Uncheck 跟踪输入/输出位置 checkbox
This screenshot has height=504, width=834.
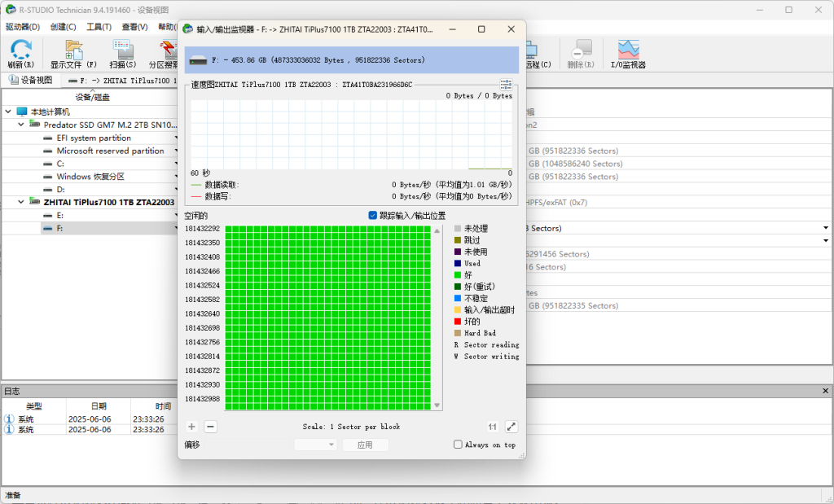pyautogui.click(x=373, y=216)
